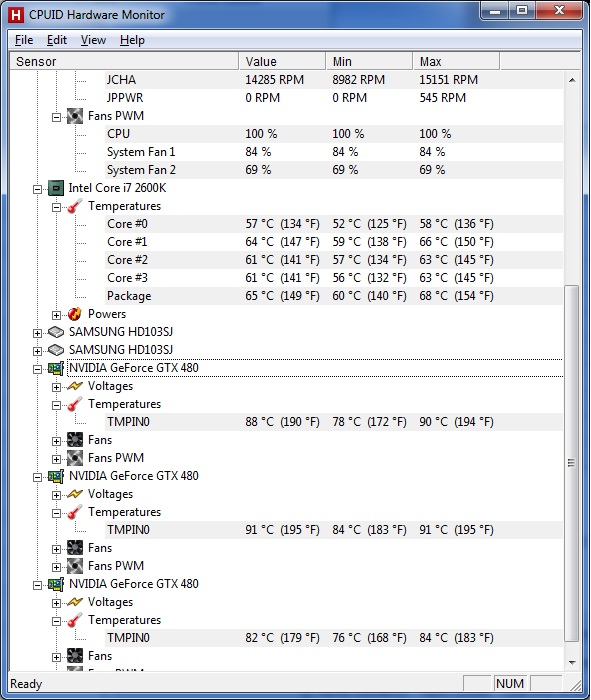Select the Core #3 temperature row
Screen dimensions: 591x700
(333, 278)
